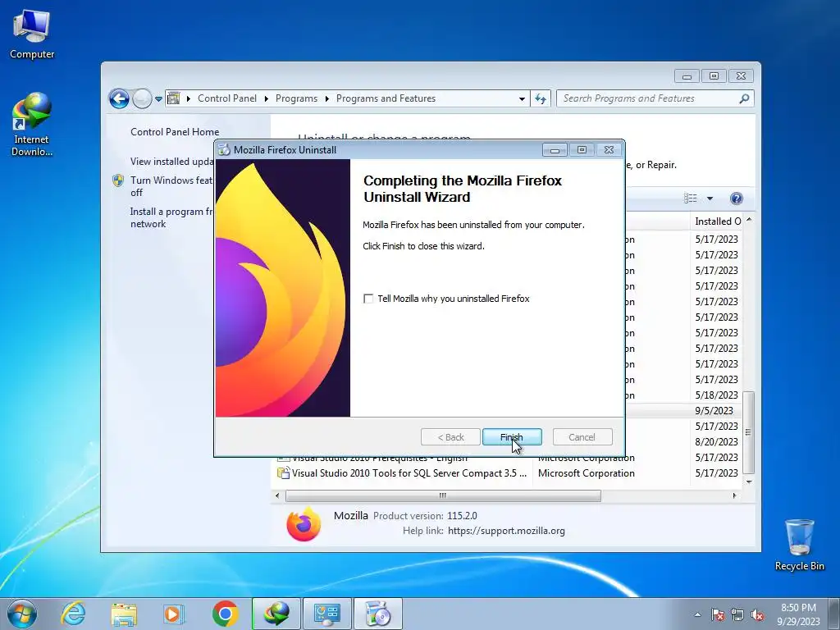Screen dimensions: 840x630
Task: Open Control Panel Home link
Action: (175, 132)
